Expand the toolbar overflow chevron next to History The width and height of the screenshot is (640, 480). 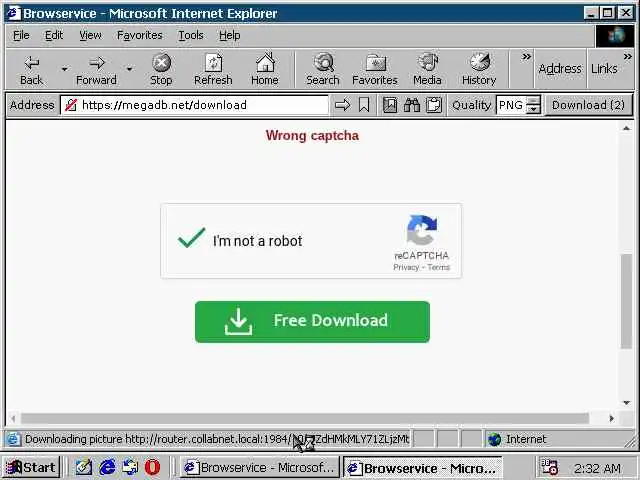[x=527, y=57]
